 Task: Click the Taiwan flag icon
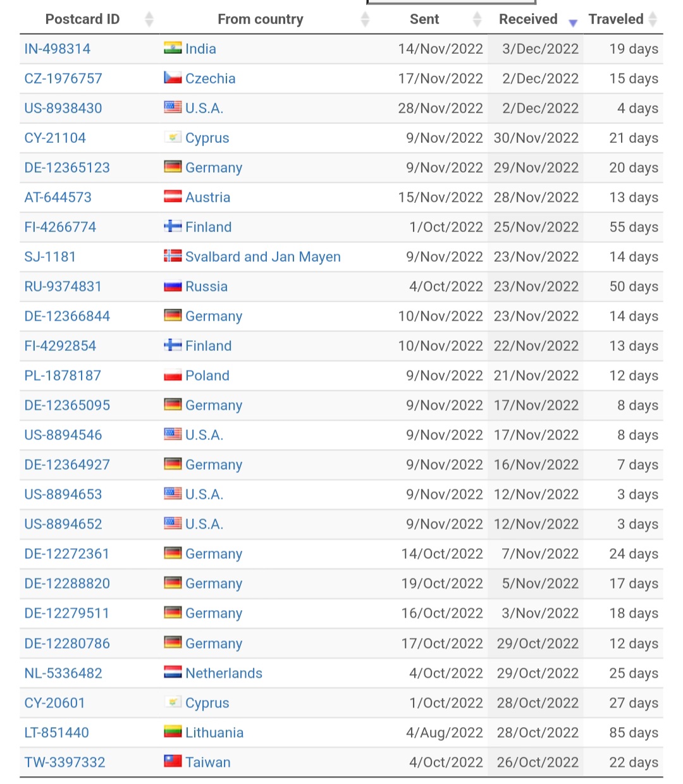[x=173, y=761]
